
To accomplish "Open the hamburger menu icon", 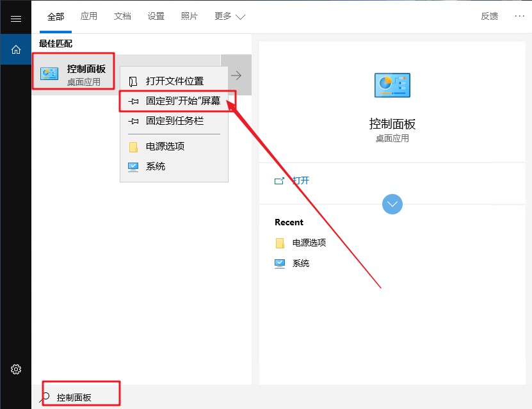I will [x=15, y=17].
